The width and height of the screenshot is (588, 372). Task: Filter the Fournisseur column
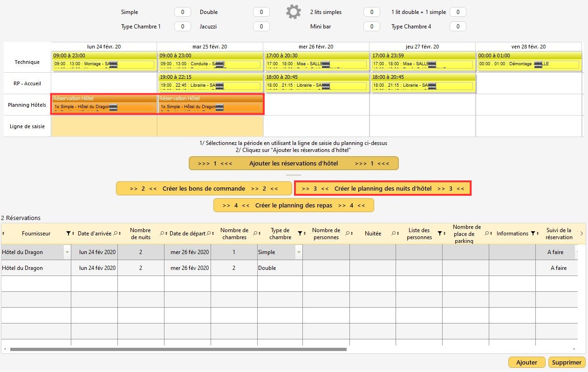coord(68,234)
